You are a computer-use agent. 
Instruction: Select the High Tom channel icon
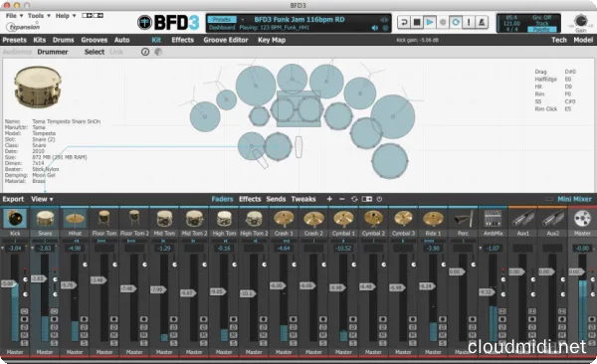coord(224,219)
